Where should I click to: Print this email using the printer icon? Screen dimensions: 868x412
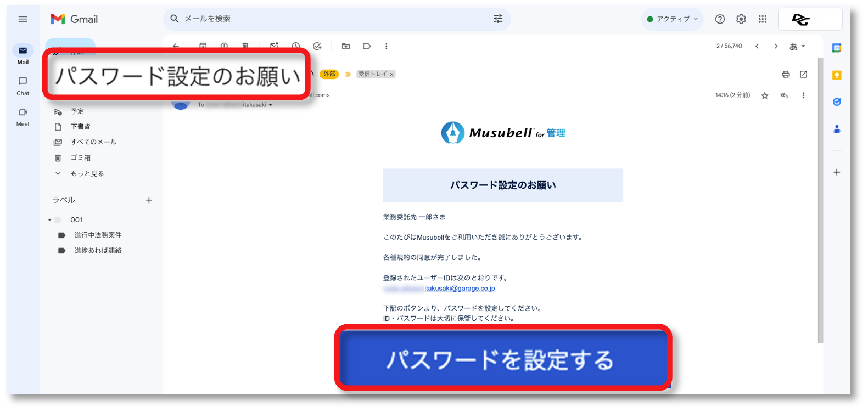[x=786, y=74]
